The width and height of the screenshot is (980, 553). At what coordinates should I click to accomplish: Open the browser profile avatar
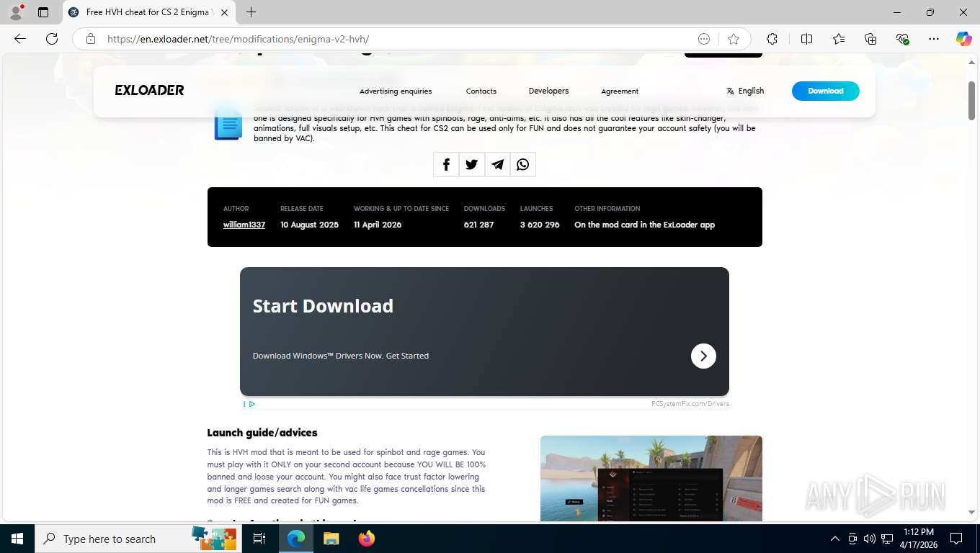click(16, 12)
